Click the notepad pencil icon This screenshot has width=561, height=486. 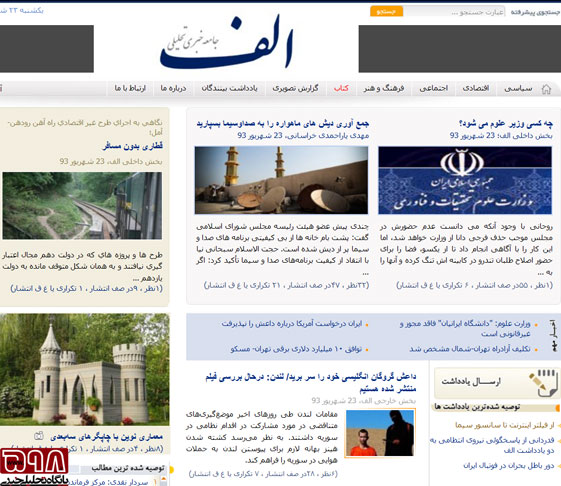[543, 383]
